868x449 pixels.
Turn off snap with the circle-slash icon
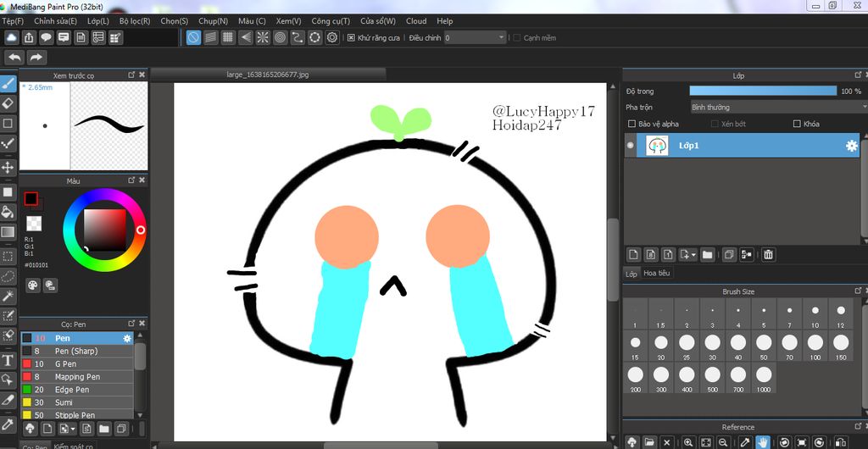pos(193,37)
